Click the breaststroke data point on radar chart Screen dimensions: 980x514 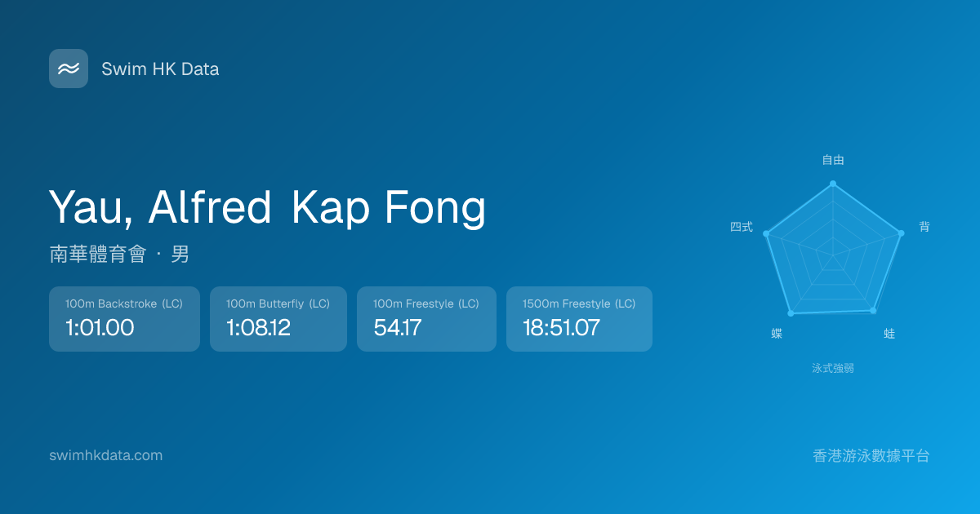[873, 311]
